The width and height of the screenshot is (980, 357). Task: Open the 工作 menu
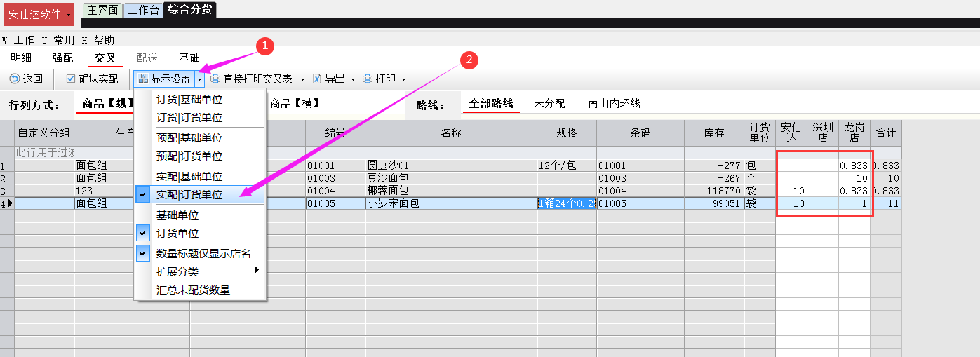click(x=18, y=41)
